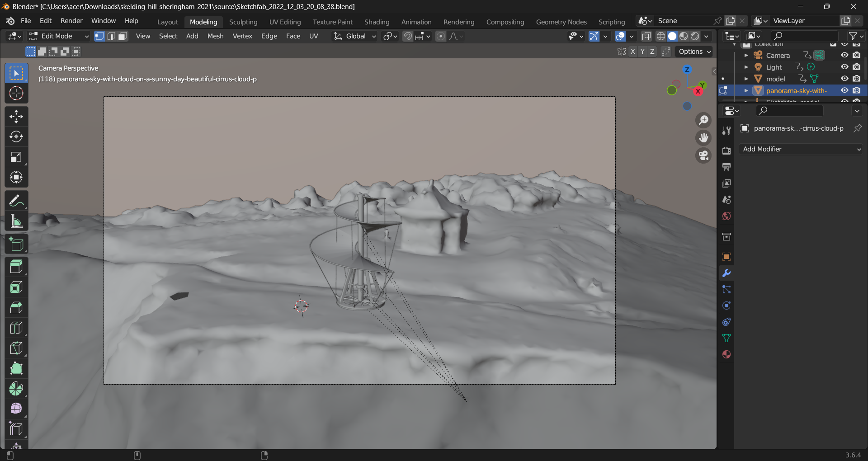Screen dimensions: 868x461
Task: Select the Loop Cut tool
Action: (x=16, y=328)
